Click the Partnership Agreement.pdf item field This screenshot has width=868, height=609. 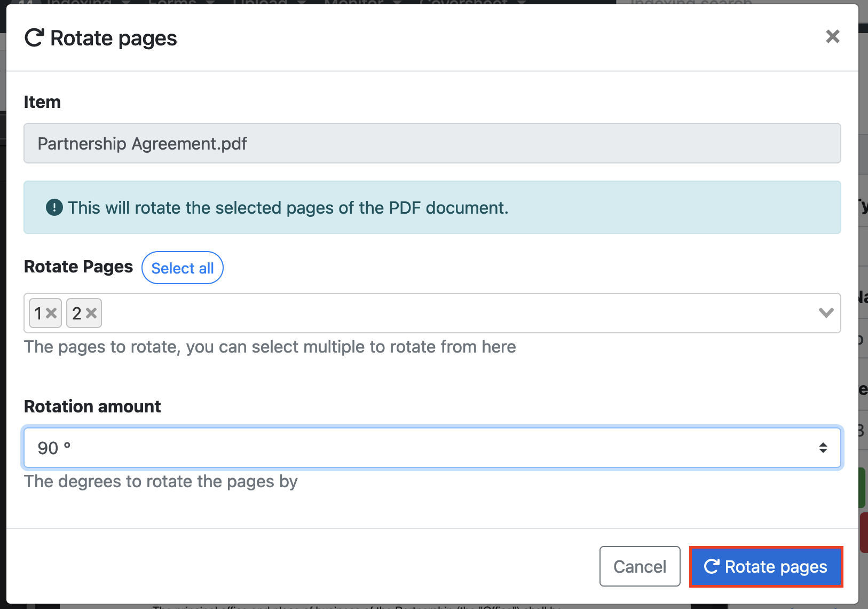(432, 143)
